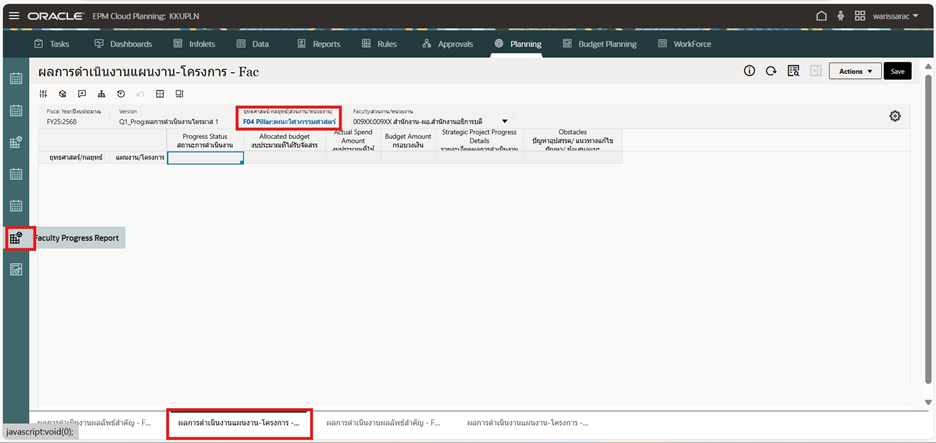Open accessibility settings person icon

tap(841, 16)
